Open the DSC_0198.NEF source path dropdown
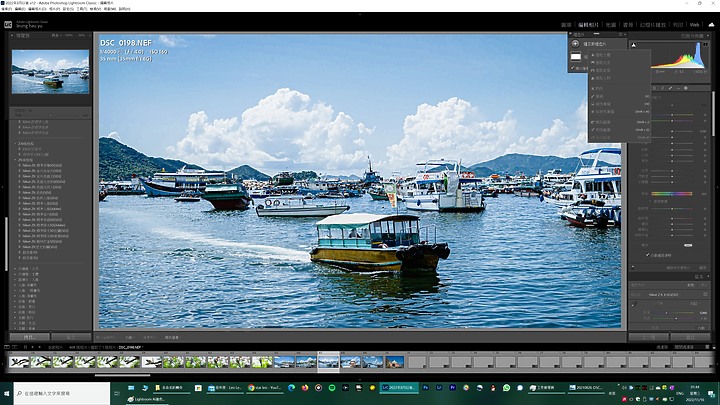The image size is (720, 405). 131,347
